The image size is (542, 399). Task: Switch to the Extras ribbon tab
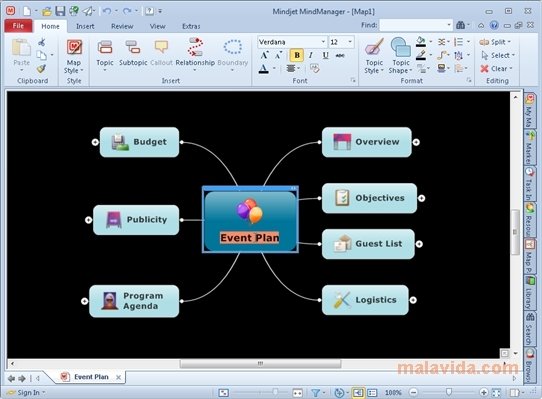coord(191,26)
